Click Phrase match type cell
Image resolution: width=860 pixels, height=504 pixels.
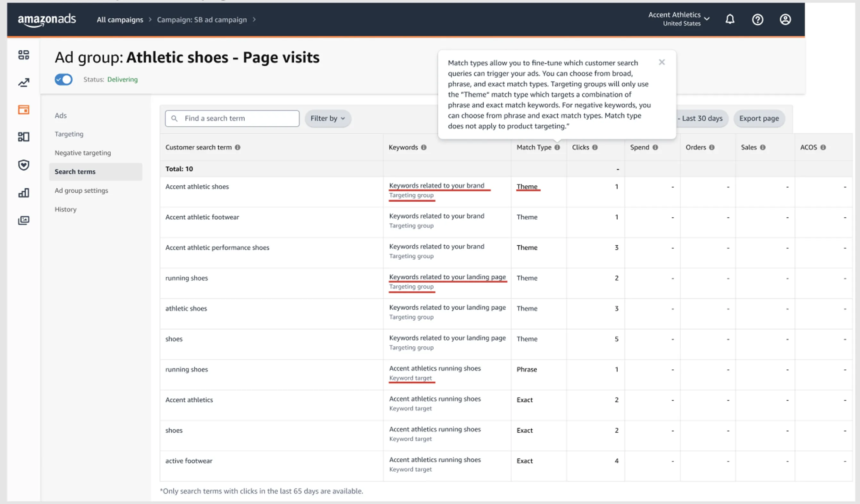527,370
